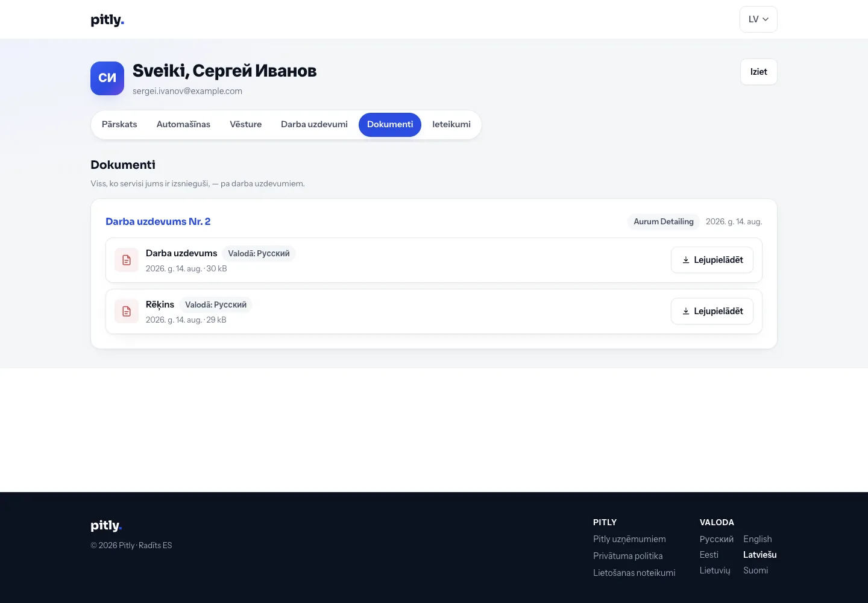Download the Darba uzdevums document
This screenshot has width=868, height=603.
(712, 260)
